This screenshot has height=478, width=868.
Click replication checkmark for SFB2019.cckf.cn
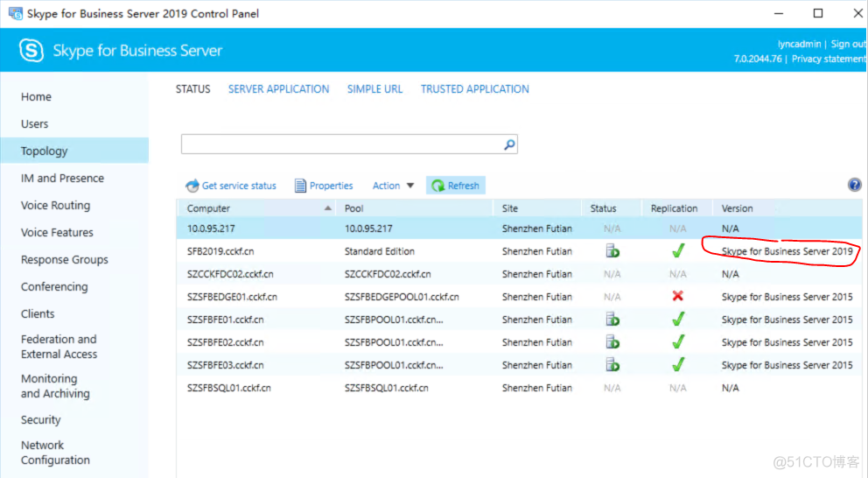677,251
